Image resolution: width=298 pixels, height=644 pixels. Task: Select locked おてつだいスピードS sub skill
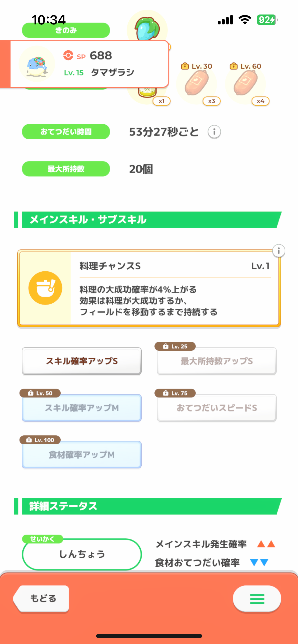click(217, 408)
